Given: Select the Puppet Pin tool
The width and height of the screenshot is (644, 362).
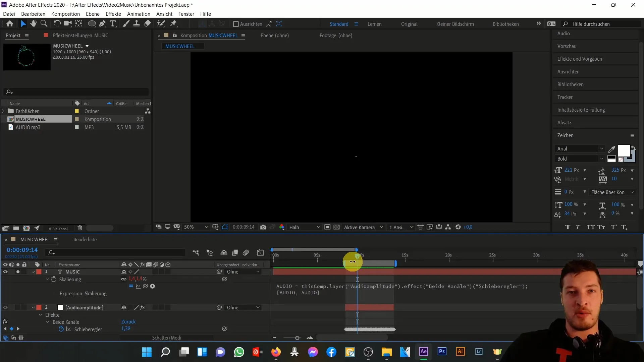Looking at the screenshot, I should click(173, 23).
